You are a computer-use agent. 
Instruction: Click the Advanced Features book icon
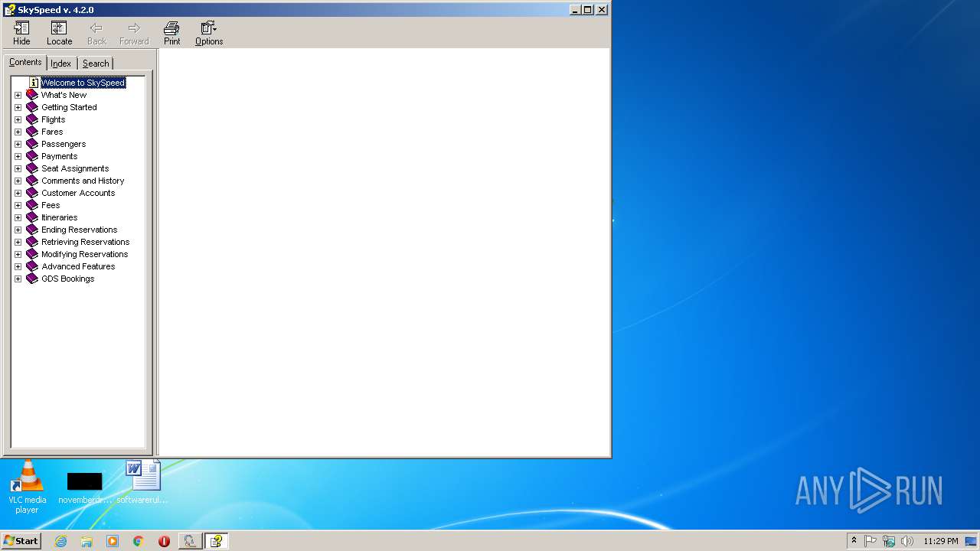point(32,266)
